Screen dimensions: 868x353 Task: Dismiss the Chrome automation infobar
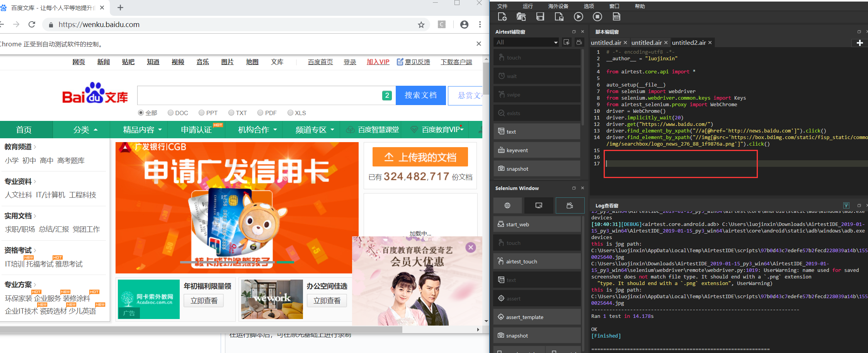click(x=478, y=44)
